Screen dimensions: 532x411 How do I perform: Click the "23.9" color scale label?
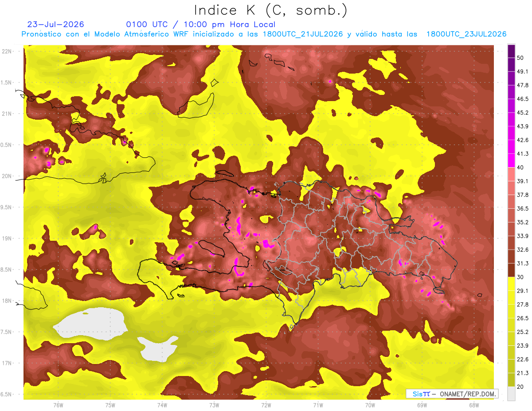coord(523,345)
